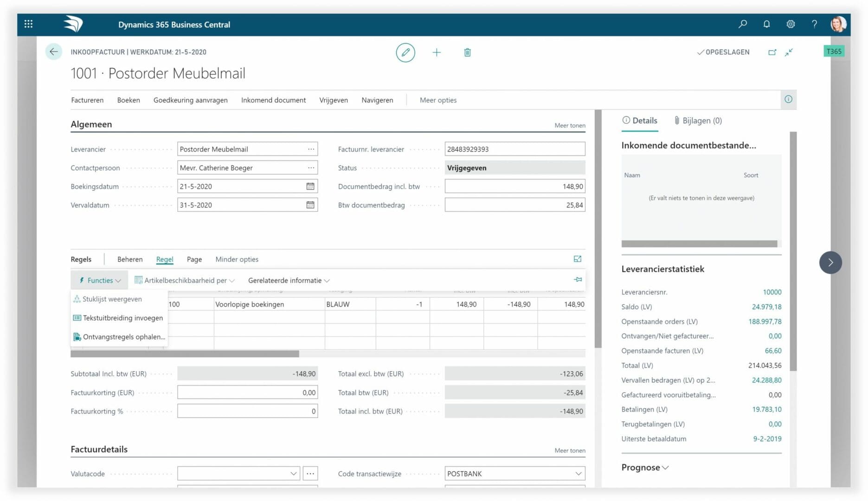Open Betalingen (LV) value 19.783,10
Viewport: 868px width, 501px height.
[x=766, y=409]
